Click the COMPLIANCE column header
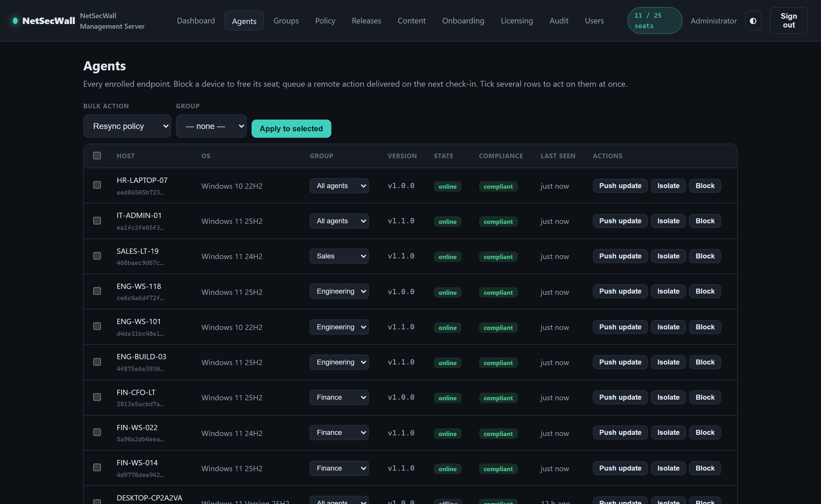This screenshot has width=821, height=504. 501,156
